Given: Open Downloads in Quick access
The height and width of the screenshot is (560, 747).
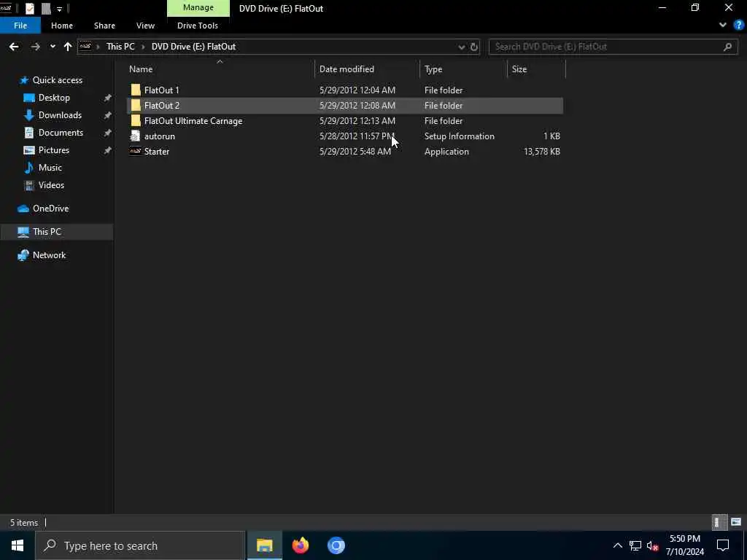Looking at the screenshot, I should pyautogui.click(x=60, y=115).
